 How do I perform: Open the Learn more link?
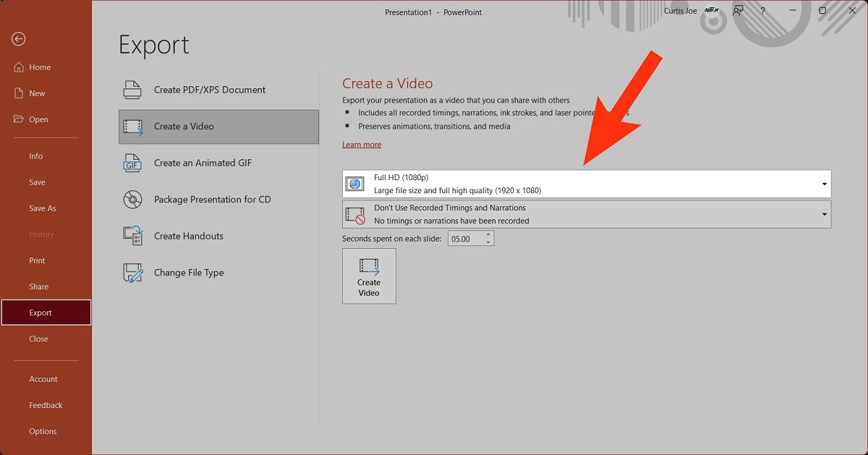tap(362, 145)
